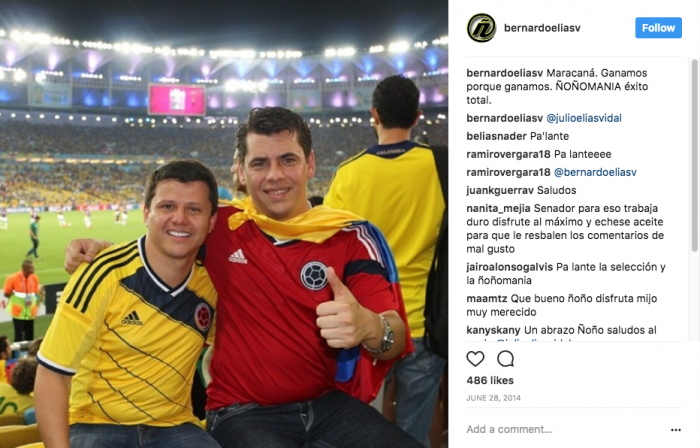Open the first ramirovergara18 commenter link
This screenshot has width=700, height=448.
pyautogui.click(x=508, y=154)
